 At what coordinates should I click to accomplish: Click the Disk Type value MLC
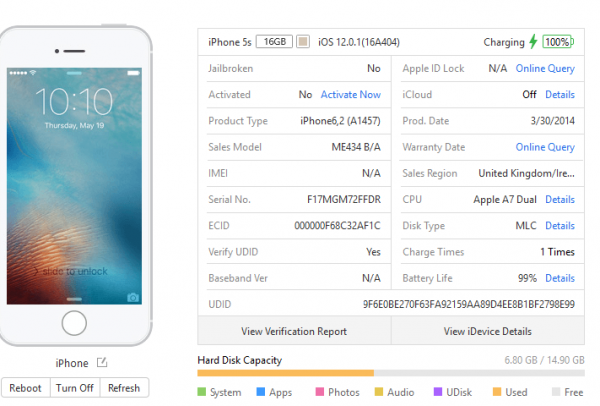coord(526,226)
